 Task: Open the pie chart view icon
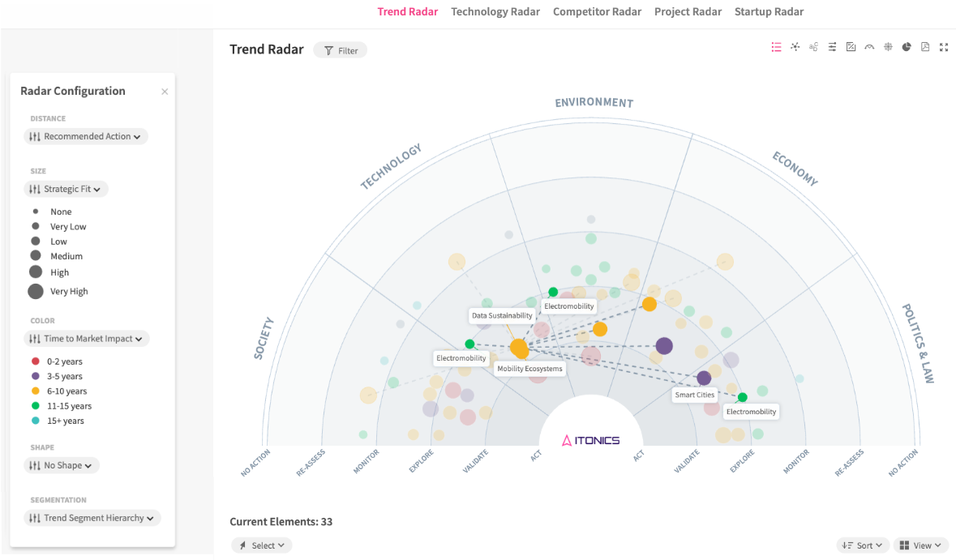[907, 47]
